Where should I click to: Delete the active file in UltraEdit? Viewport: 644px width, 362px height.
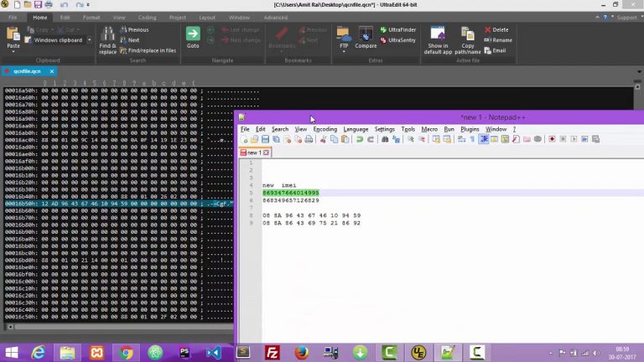[x=496, y=30]
